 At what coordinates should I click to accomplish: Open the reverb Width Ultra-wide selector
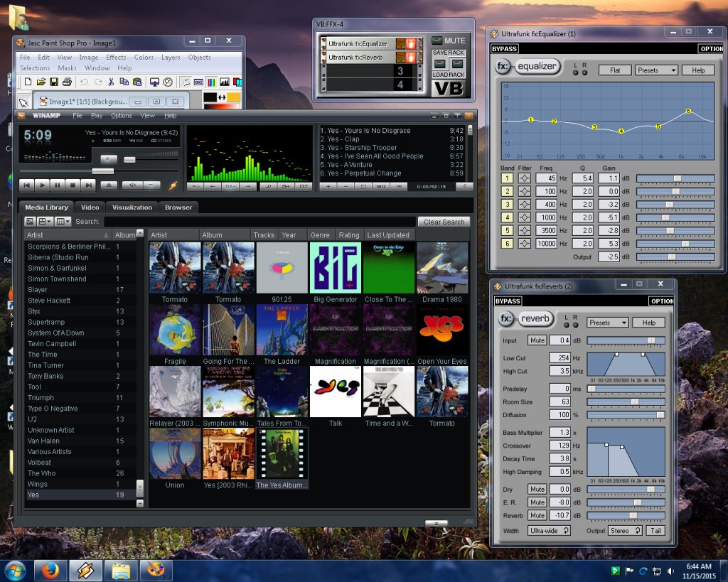click(x=549, y=531)
